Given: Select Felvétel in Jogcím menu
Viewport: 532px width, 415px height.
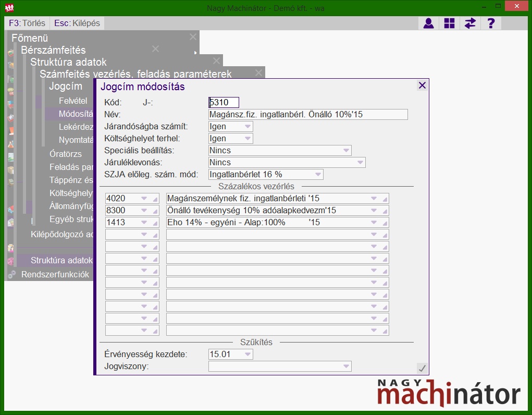Looking at the screenshot, I should [x=73, y=101].
